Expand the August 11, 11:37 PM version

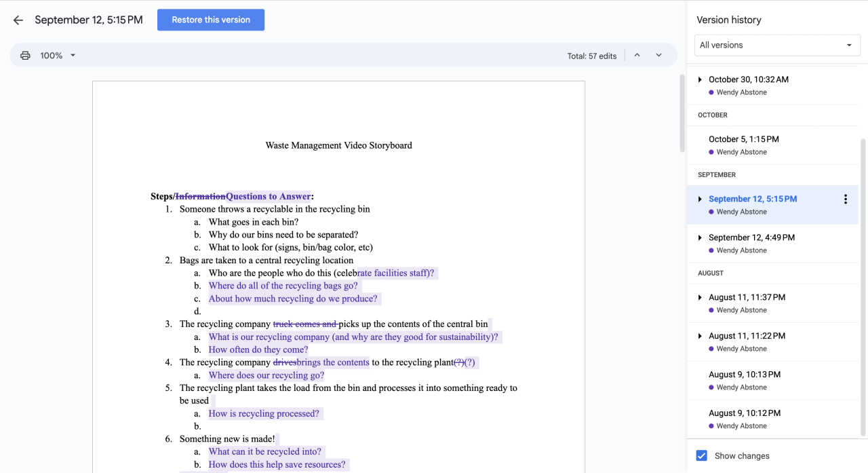coord(700,297)
